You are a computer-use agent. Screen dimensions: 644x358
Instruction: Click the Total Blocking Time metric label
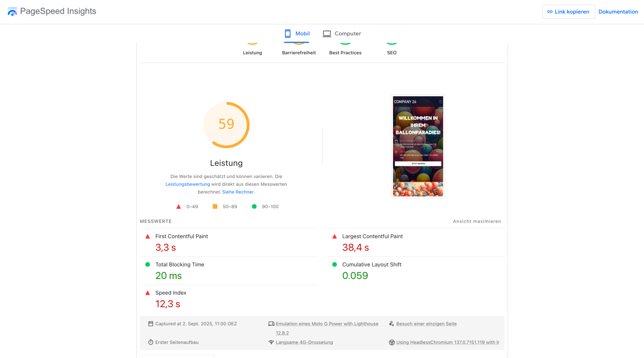(x=180, y=264)
